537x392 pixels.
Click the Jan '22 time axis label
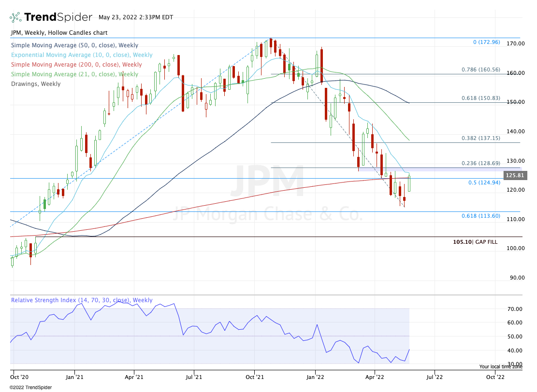[315, 377]
